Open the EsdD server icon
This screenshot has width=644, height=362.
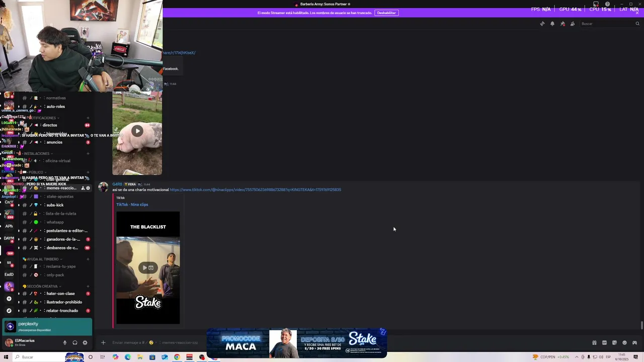(x=9, y=275)
